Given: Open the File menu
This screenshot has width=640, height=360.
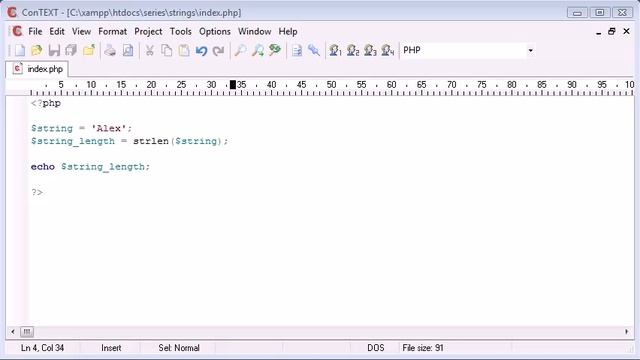Looking at the screenshot, I should click(35, 31).
